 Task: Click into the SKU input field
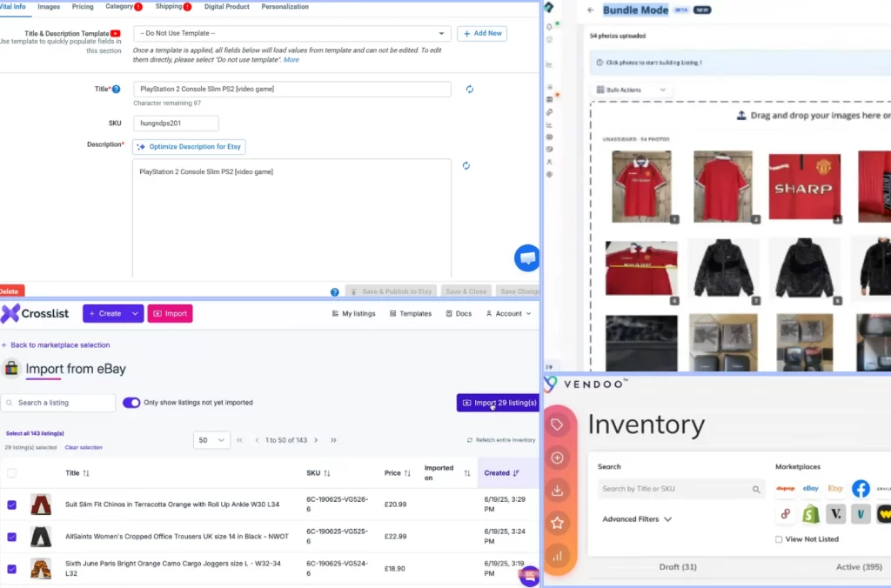(176, 124)
